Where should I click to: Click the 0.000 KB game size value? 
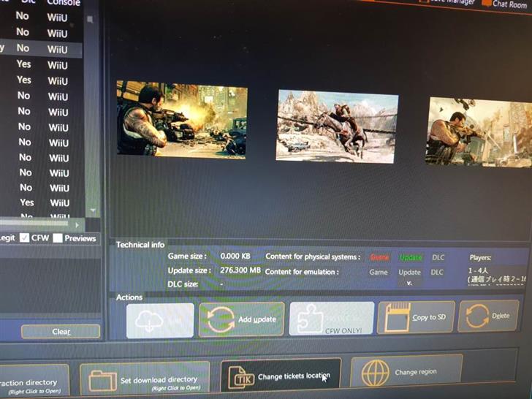tap(235, 256)
